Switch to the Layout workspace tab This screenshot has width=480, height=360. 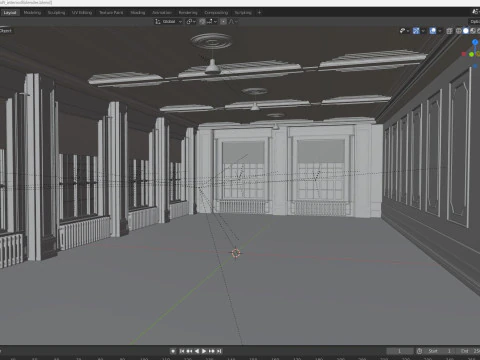10,13
